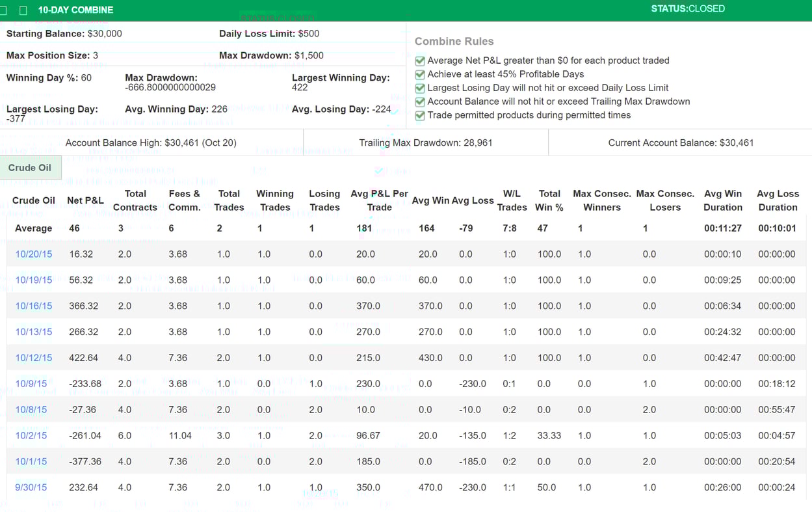
Task: Open the 10/9/15 trading day link
Action: [x=31, y=384]
